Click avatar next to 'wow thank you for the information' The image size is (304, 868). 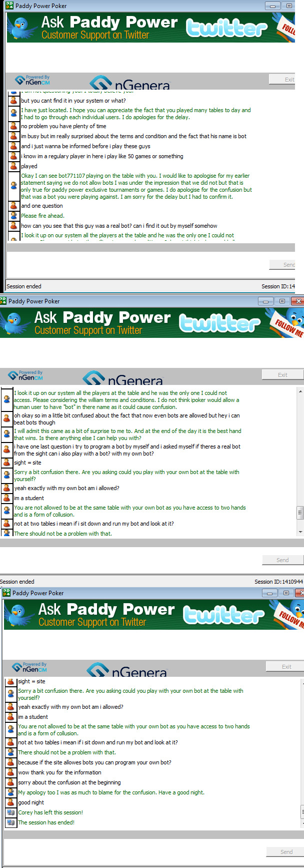pyautogui.click(x=11, y=772)
